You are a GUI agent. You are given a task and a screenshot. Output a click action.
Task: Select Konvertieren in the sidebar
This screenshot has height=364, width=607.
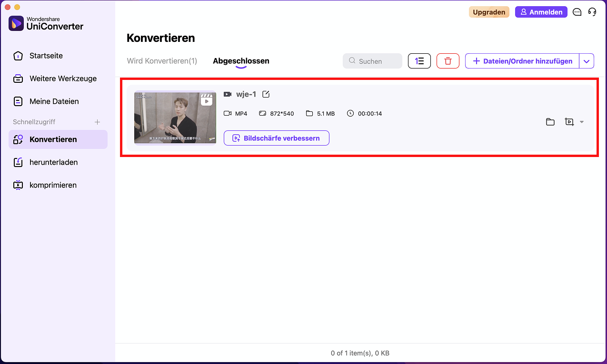coord(58,139)
